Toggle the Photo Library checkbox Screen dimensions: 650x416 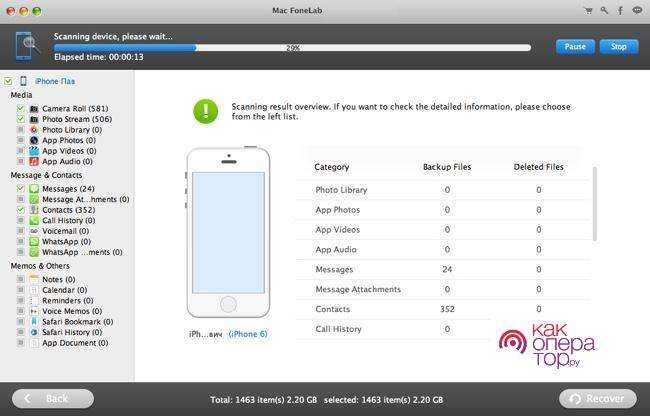point(20,130)
